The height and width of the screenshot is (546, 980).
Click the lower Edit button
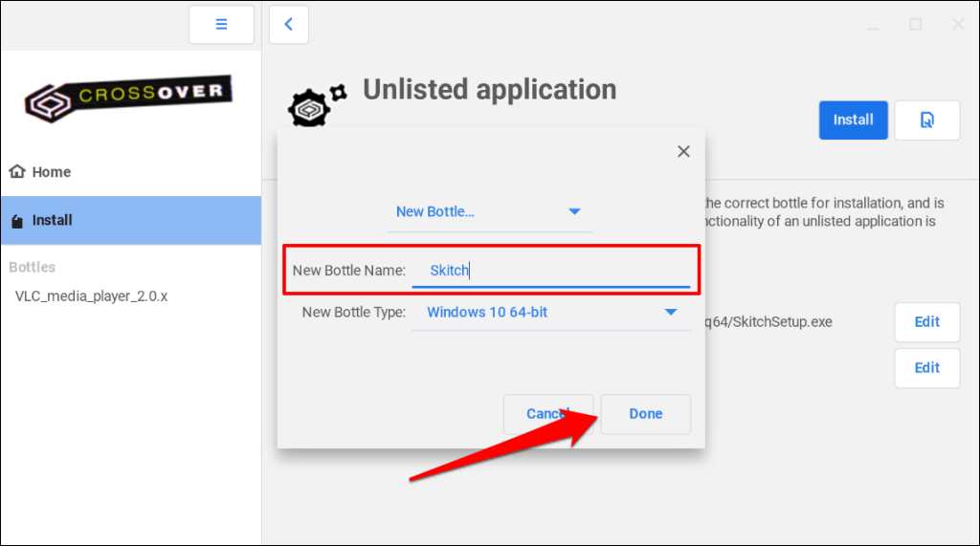[x=926, y=368]
